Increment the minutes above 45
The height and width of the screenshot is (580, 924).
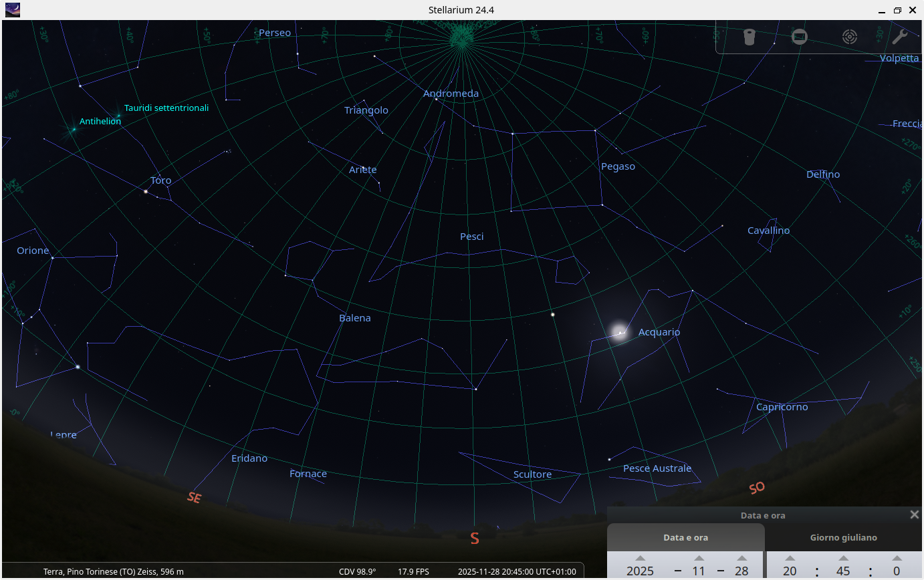[843, 558]
